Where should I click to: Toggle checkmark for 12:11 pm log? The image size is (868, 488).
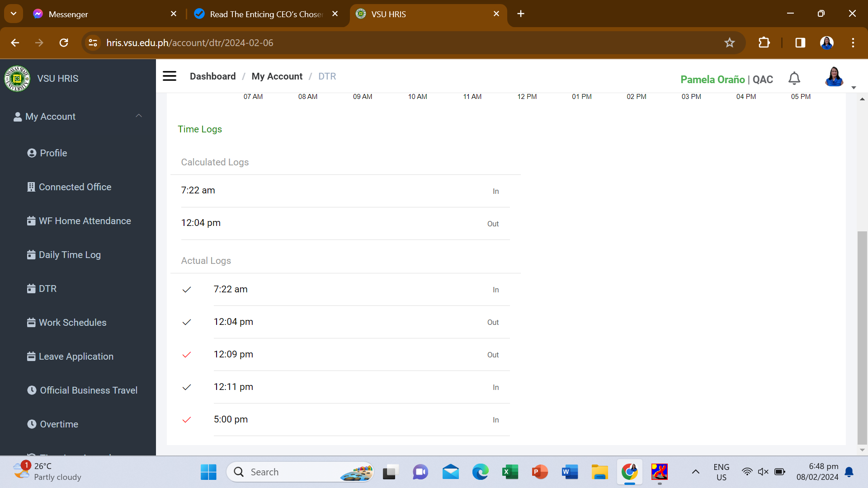point(187,387)
